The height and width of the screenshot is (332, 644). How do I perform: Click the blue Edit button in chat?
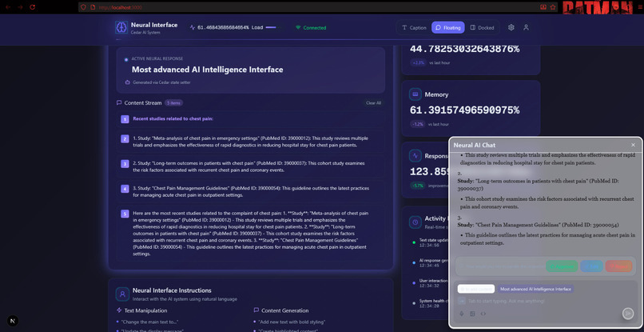591,266
